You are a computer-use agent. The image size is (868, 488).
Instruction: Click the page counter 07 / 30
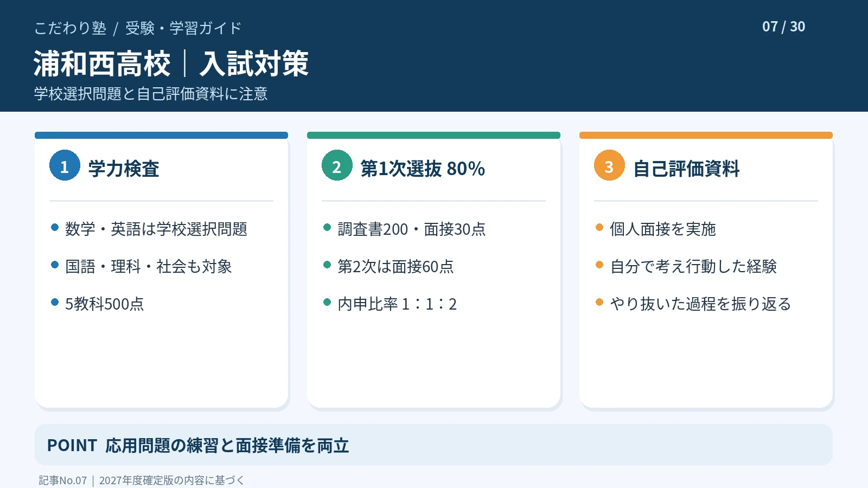[783, 27]
